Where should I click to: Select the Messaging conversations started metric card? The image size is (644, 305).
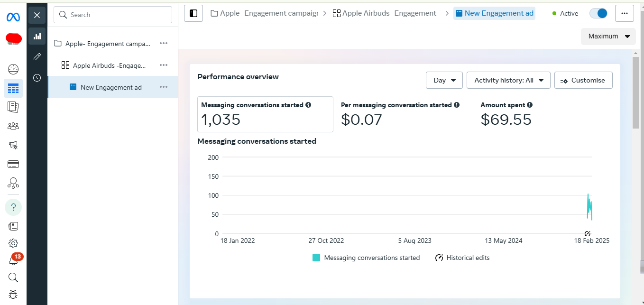(x=265, y=114)
